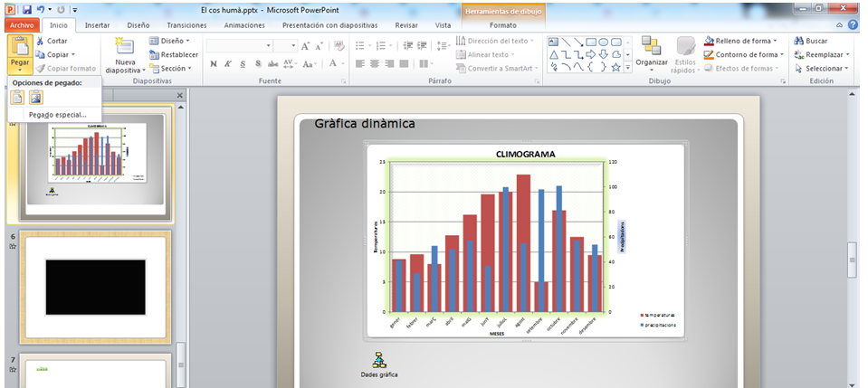Click the Copiar button

tap(52, 55)
